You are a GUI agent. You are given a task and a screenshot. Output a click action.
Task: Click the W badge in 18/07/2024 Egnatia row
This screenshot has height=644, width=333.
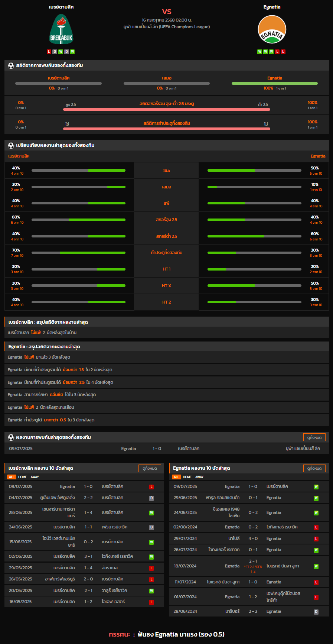tap(316, 566)
